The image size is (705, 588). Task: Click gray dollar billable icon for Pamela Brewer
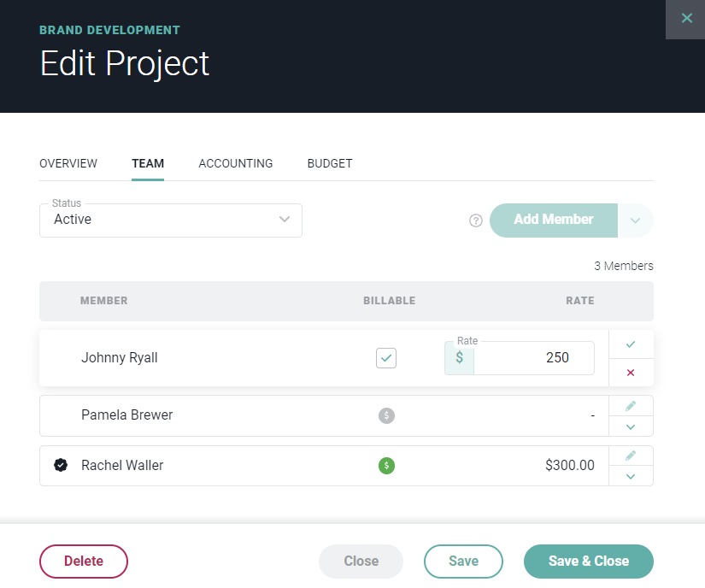(386, 415)
